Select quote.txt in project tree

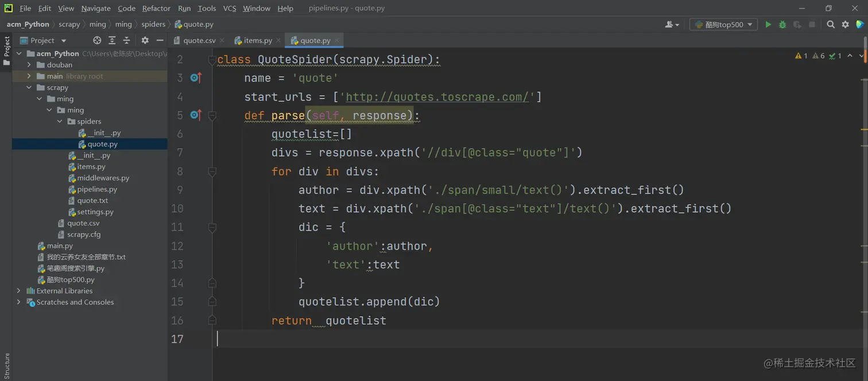92,200
